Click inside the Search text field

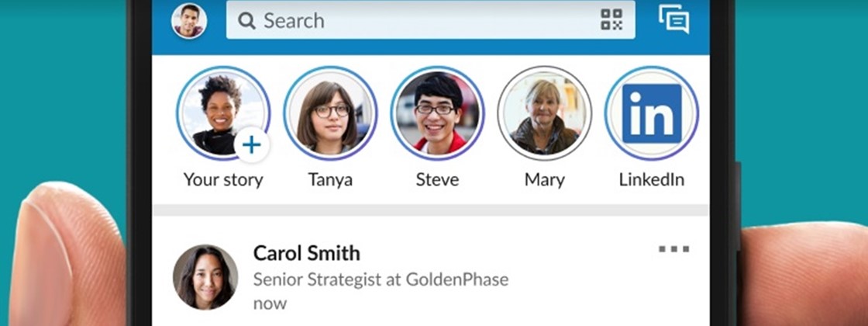(418, 20)
